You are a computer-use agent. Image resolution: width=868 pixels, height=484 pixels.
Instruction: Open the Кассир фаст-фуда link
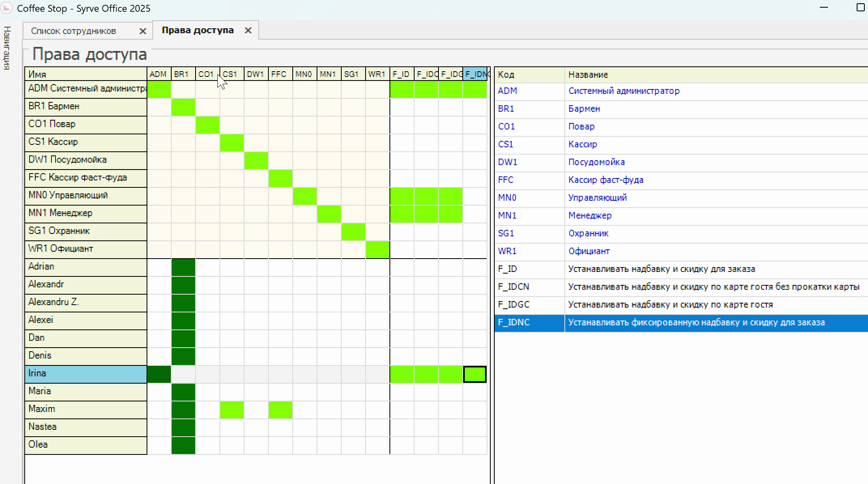(606, 180)
